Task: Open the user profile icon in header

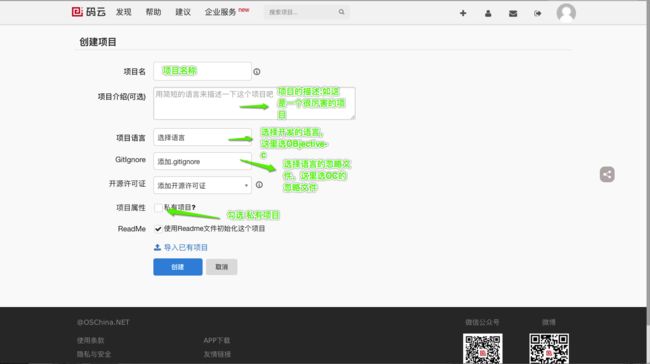Action: [488, 13]
